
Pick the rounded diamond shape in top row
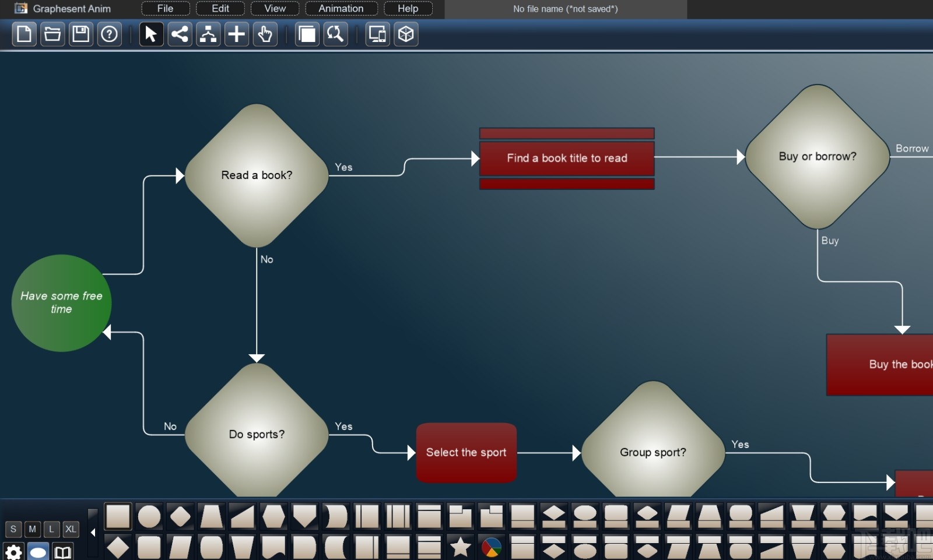180,516
